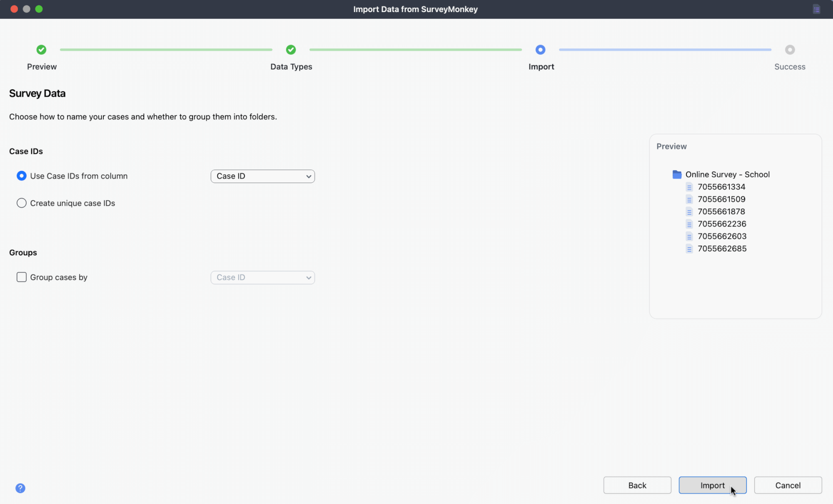This screenshot has height=504, width=833.
Task: Select case 7055661334 in preview
Action: click(721, 187)
